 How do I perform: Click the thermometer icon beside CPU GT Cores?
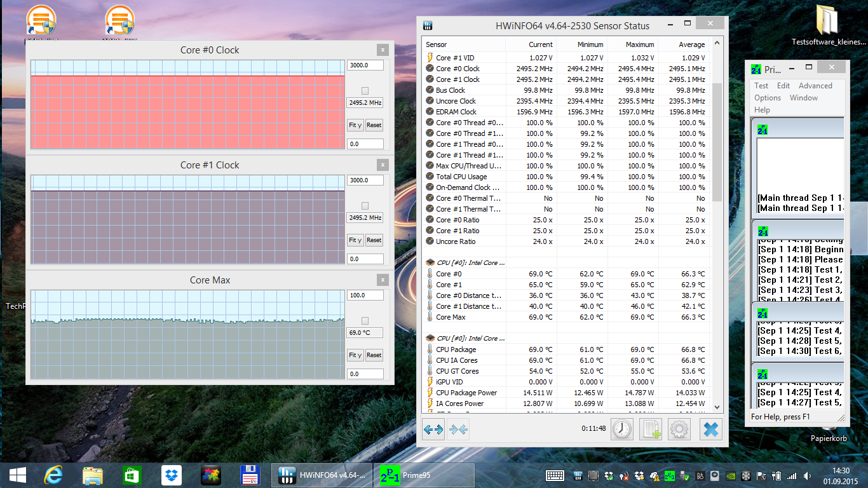[430, 371]
